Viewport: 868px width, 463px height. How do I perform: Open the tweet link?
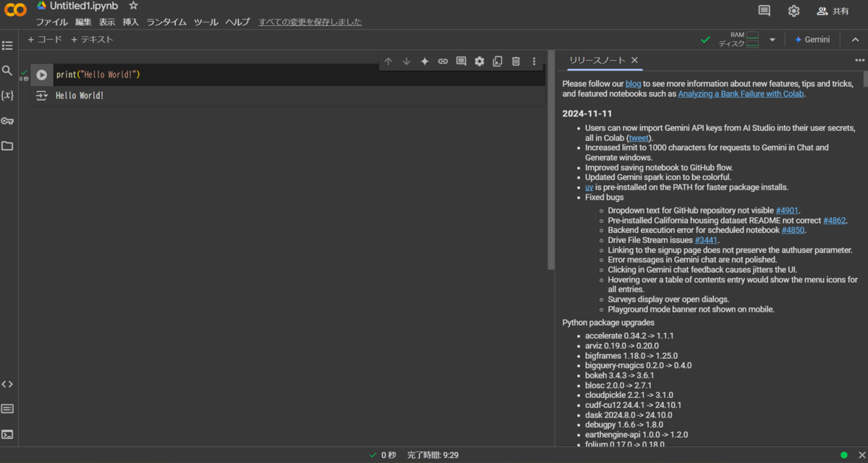pyautogui.click(x=639, y=137)
